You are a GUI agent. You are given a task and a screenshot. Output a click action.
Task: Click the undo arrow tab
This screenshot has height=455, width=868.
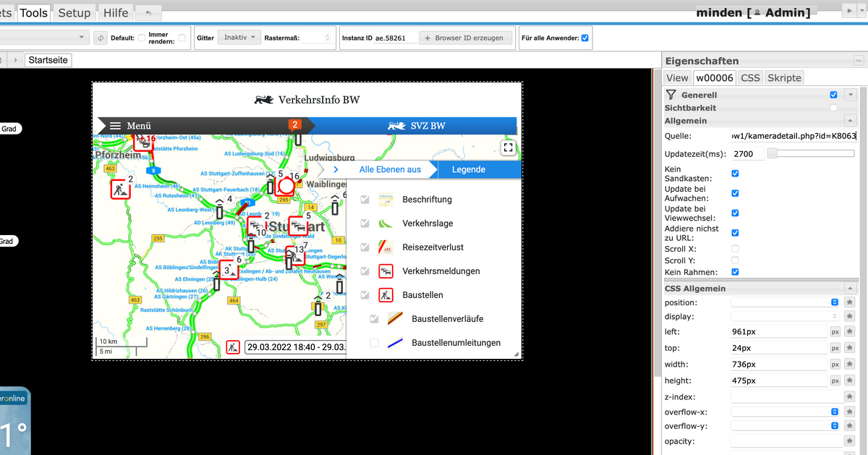tap(148, 12)
